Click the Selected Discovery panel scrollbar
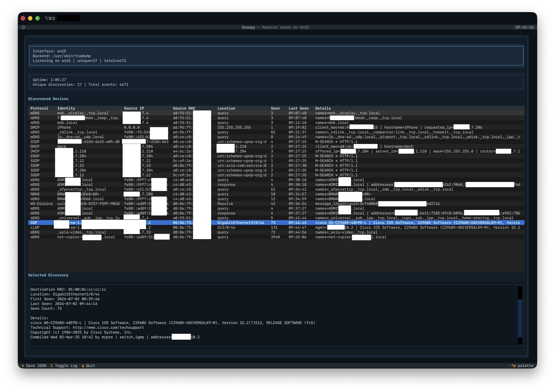 coord(520,315)
